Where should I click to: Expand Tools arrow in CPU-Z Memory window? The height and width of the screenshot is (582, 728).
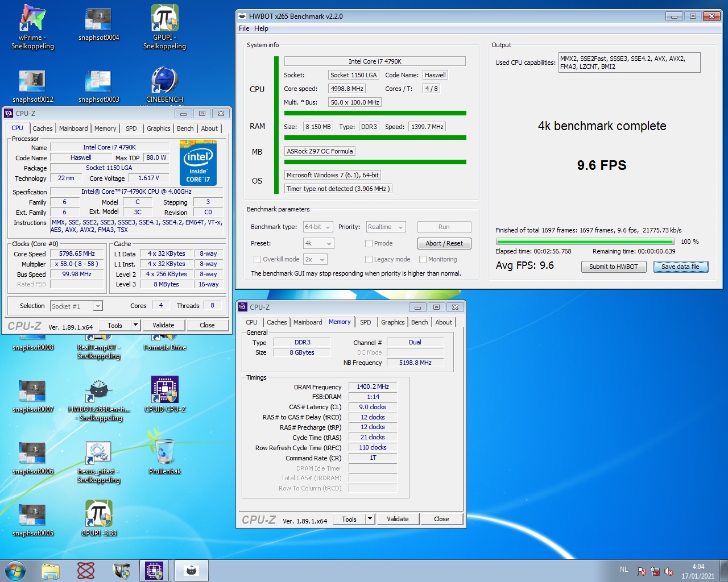click(370, 519)
